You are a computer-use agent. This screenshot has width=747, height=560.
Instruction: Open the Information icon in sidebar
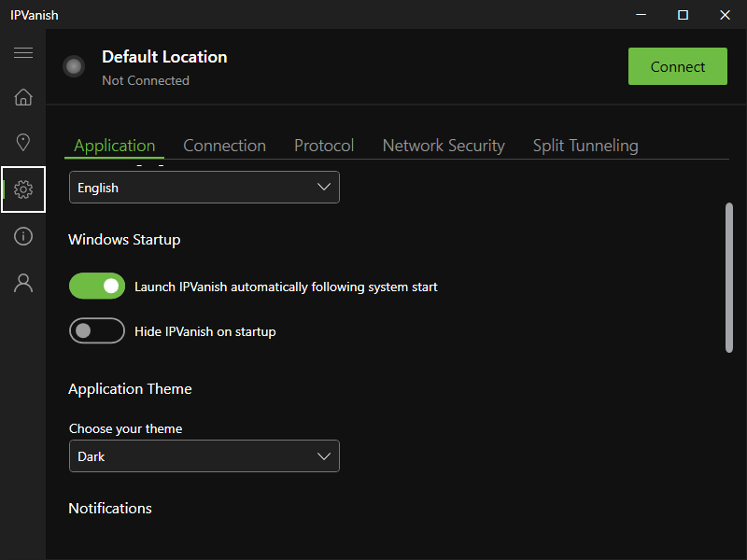[22, 236]
